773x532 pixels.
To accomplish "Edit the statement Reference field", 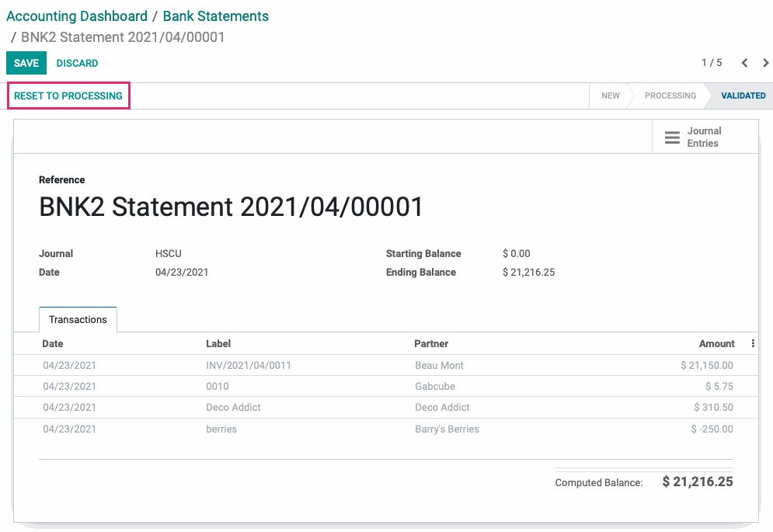I will (231, 207).
